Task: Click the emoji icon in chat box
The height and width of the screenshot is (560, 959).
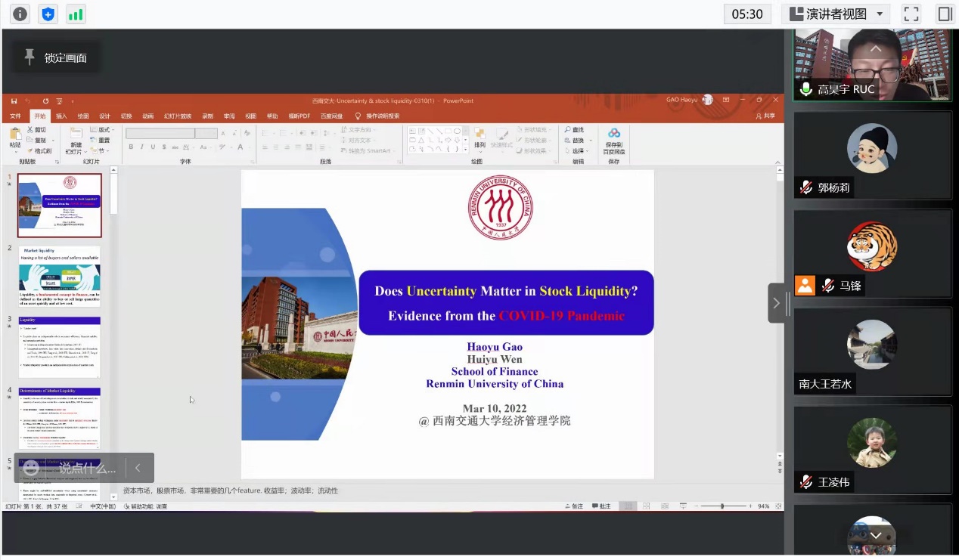Action: 31,468
